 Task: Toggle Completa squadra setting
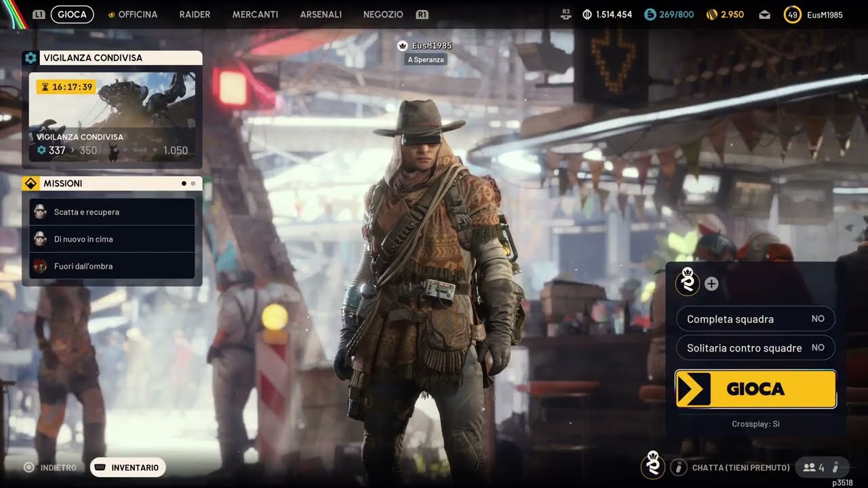click(x=755, y=319)
